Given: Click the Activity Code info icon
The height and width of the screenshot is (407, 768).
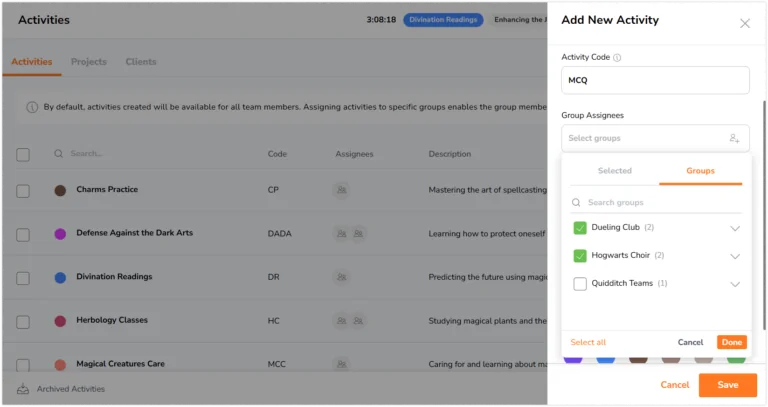Looking at the screenshot, I should click(617, 57).
